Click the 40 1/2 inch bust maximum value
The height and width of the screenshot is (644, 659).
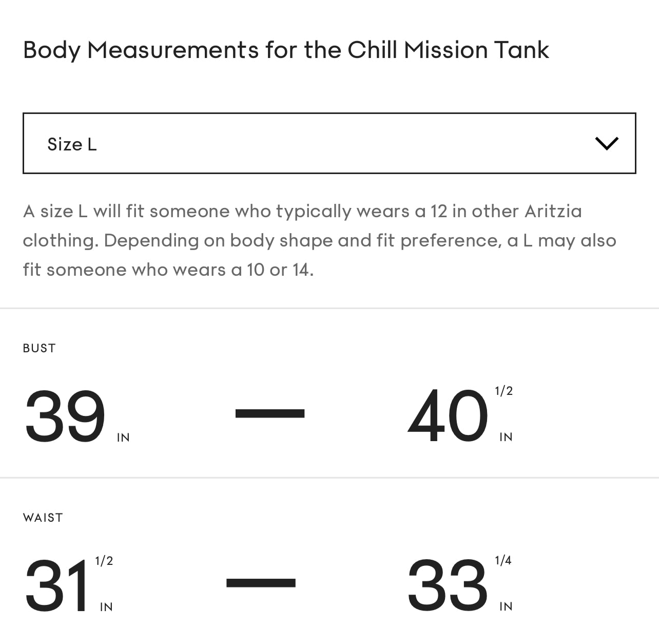447,416
